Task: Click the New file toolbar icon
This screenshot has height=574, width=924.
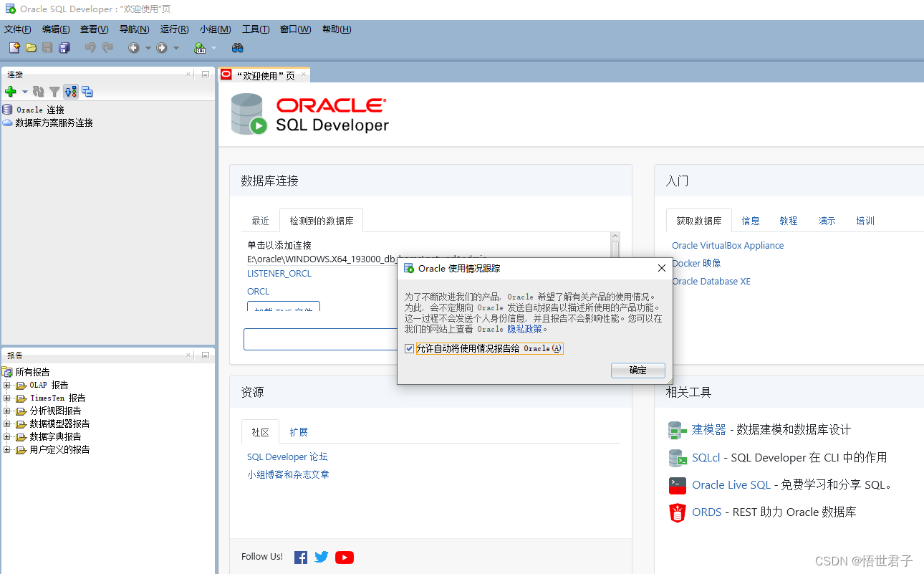Action: [14, 47]
